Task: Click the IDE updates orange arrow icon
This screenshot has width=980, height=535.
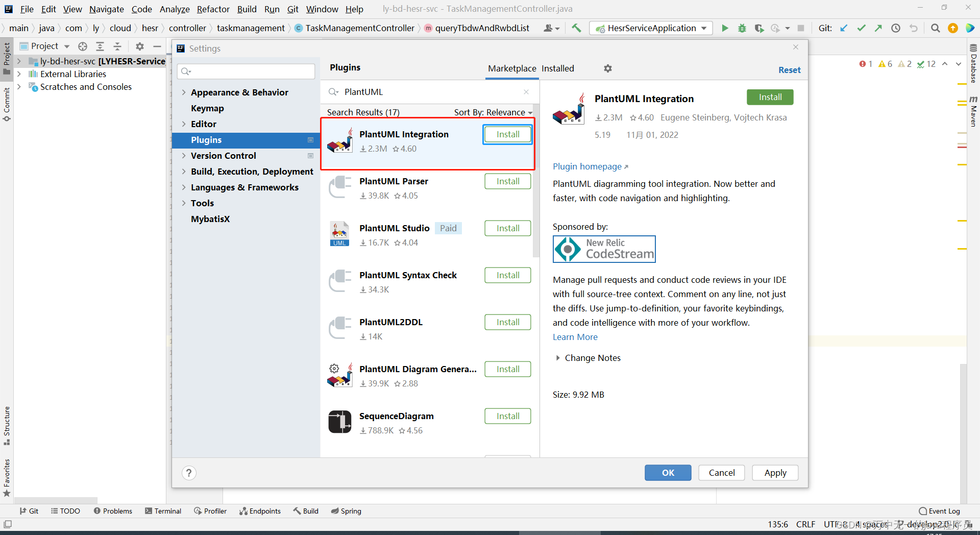Action: [952, 28]
